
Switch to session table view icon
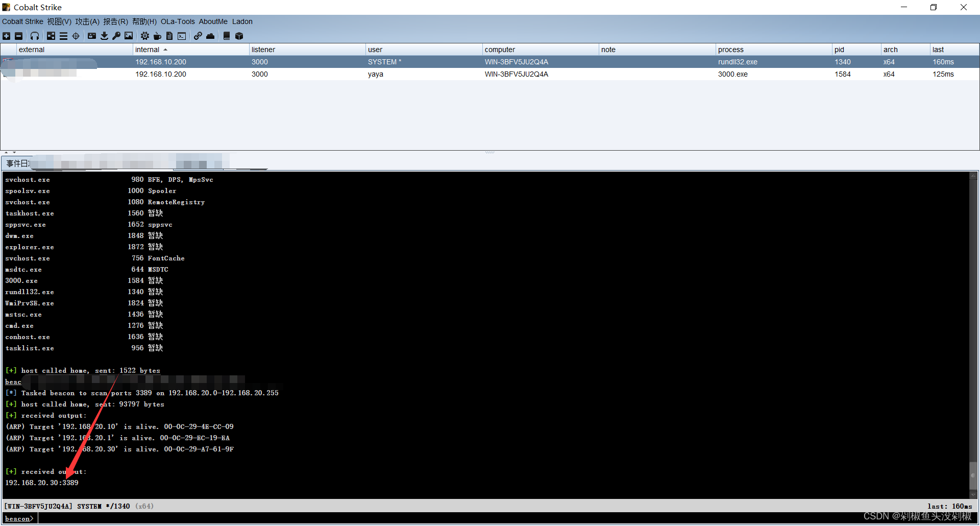pos(63,36)
